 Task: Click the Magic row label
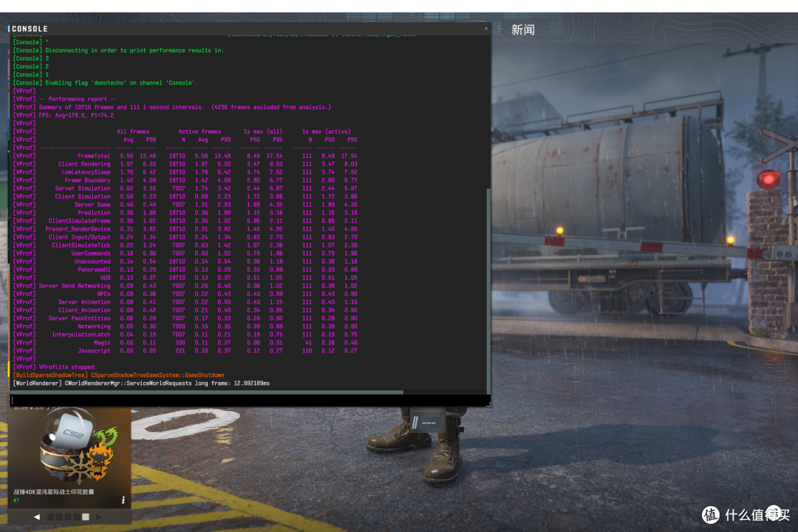(x=102, y=344)
